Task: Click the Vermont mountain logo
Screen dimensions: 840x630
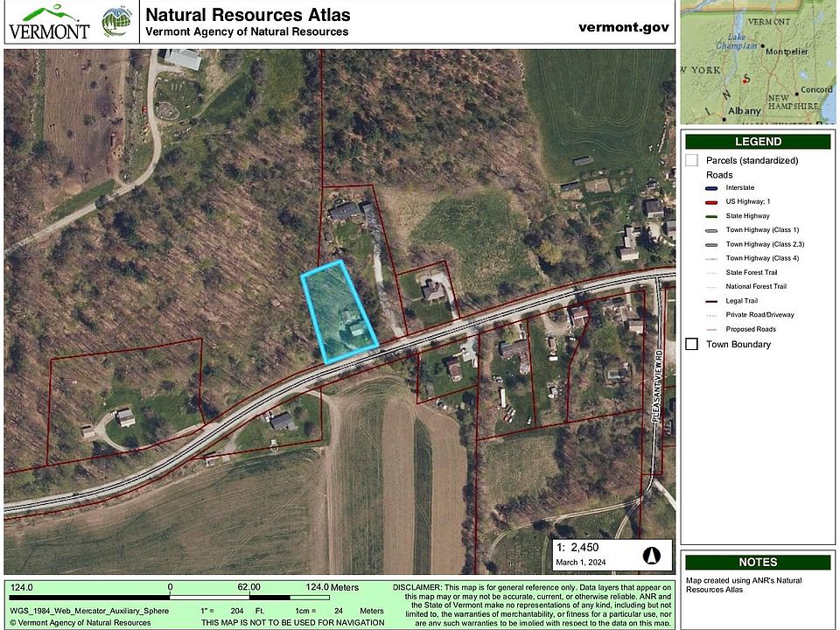Action: click(x=49, y=23)
